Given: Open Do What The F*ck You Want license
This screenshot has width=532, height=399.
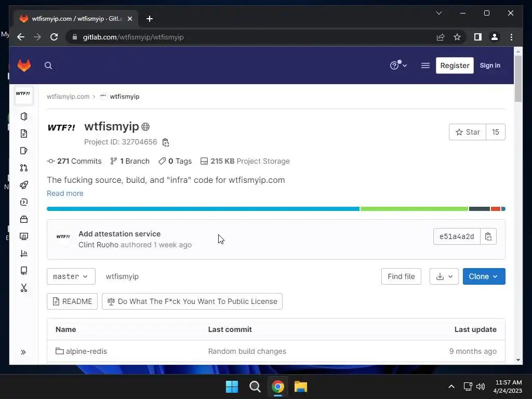Looking at the screenshot, I should click(x=192, y=301).
